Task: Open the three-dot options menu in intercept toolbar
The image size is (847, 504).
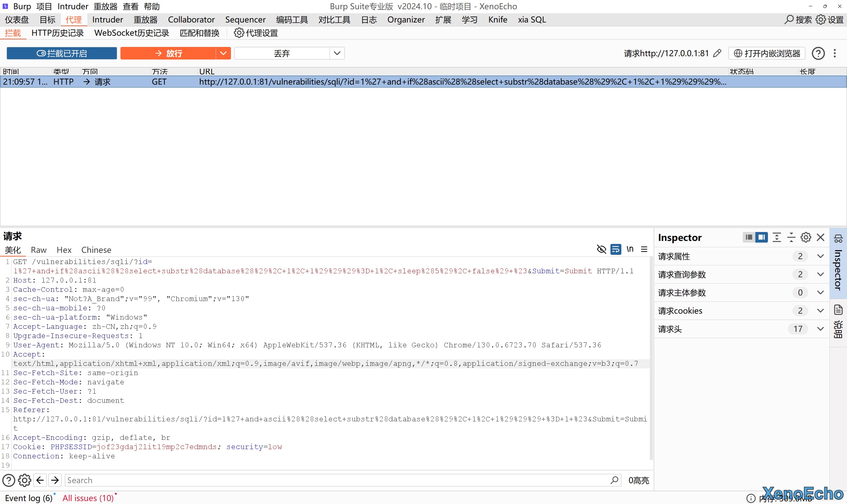Action: pyautogui.click(x=835, y=53)
